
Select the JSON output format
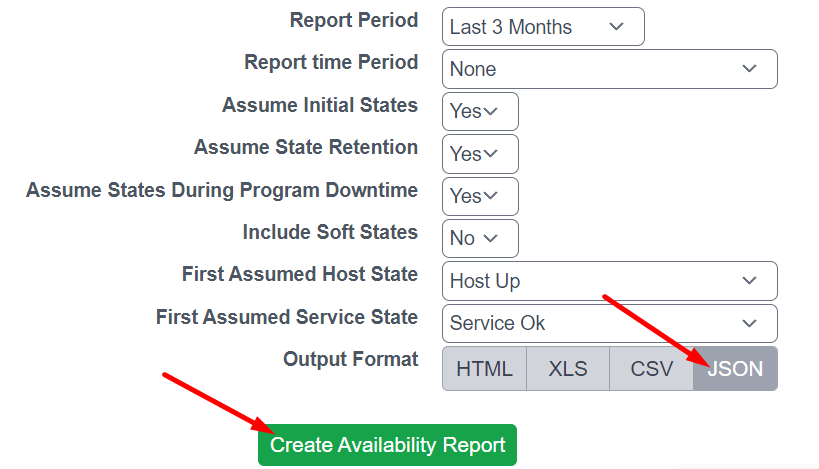pyautogui.click(x=735, y=369)
